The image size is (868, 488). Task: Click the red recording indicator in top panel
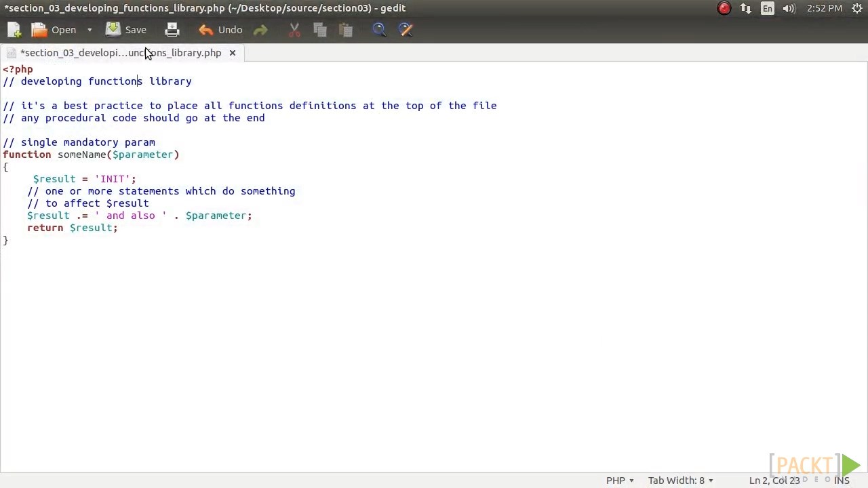point(724,8)
